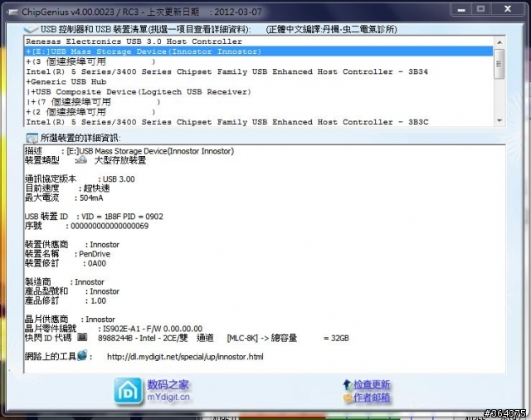Click the 504mA maximum current value
Viewport: 531px width, 420px height.
[x=91, y=198]
